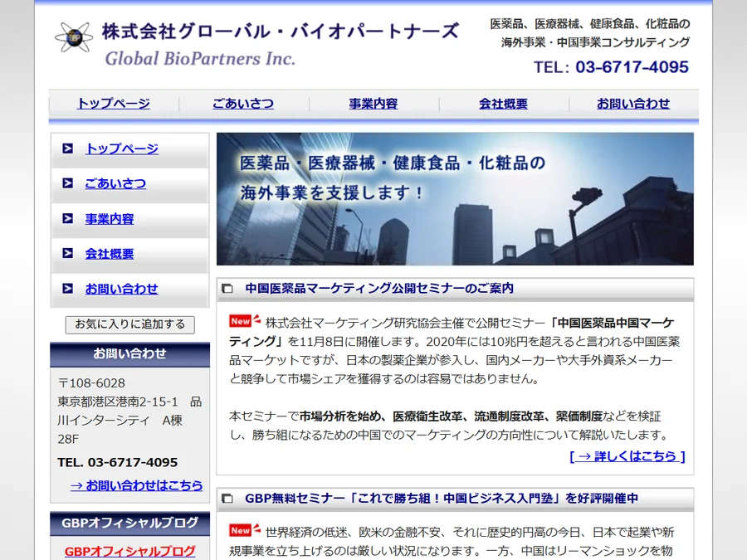Image resolution: width=747 pixels, height=560 pixels.
Task: Select ごあいさつ sidebar link
Action: click(115, 183)
